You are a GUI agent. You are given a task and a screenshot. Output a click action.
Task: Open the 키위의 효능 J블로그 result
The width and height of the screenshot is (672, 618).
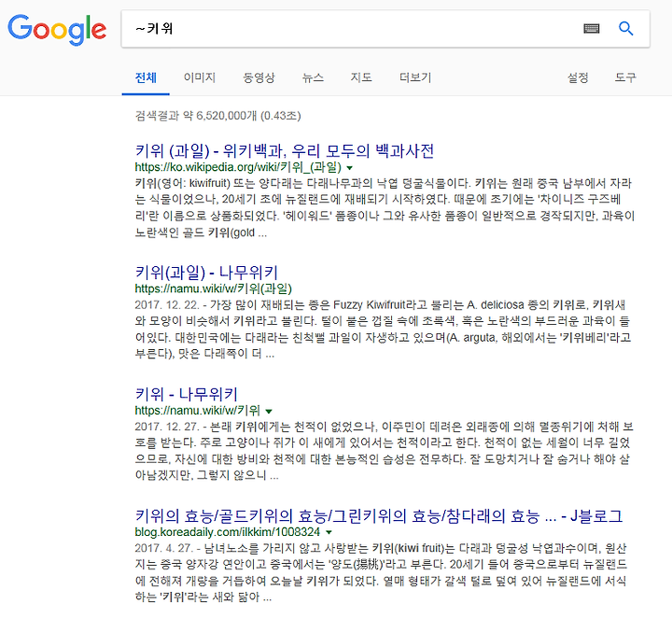378,516
